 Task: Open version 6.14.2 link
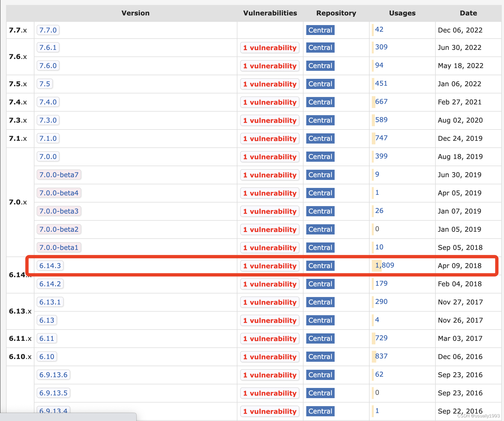[x=50, y=284]
